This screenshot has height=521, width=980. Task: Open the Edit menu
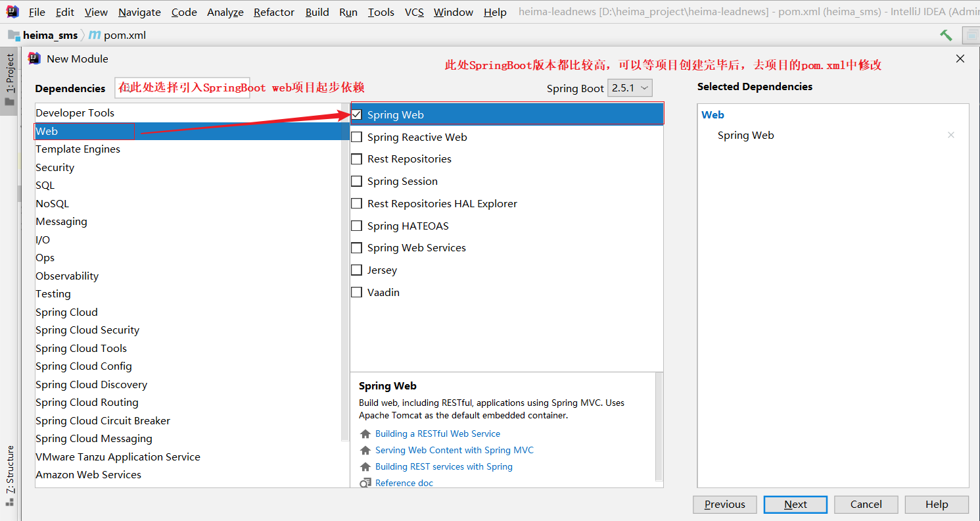[x=65, y=12]
